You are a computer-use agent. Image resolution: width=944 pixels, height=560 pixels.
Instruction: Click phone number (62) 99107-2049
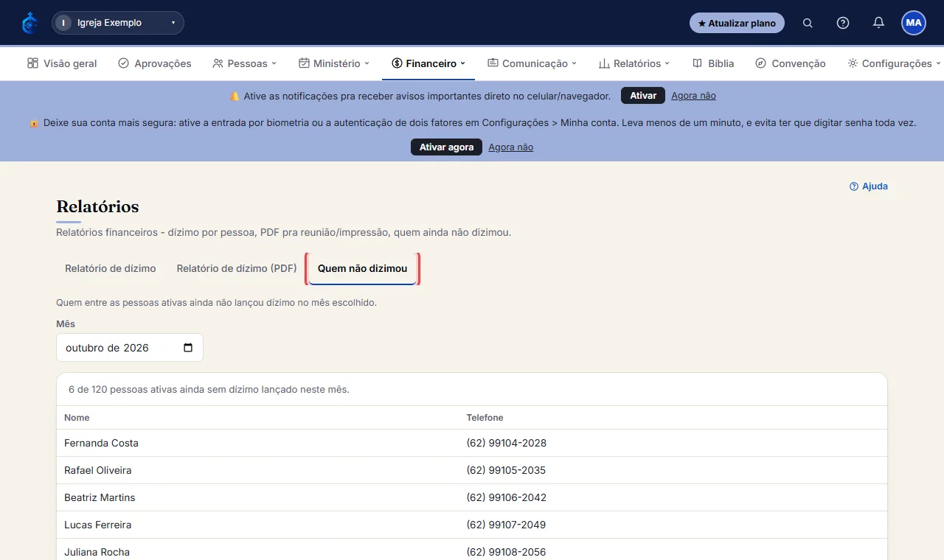(x=507, y=525)
